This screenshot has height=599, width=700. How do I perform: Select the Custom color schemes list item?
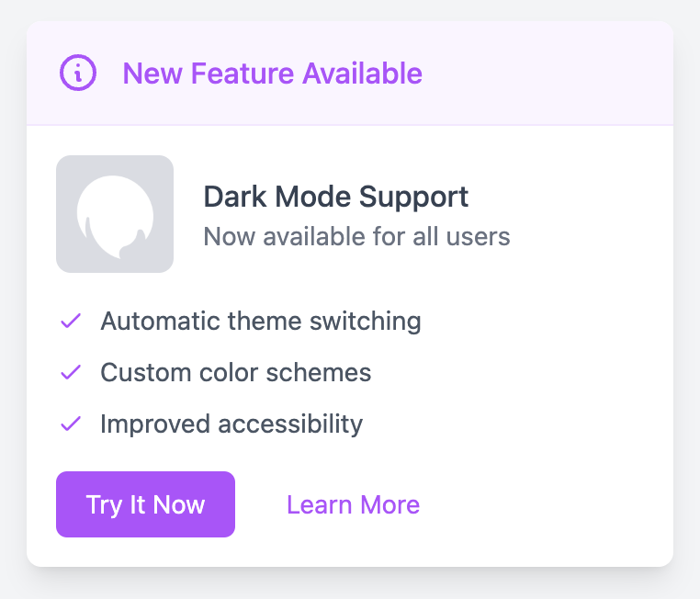[x=216, y=372]
